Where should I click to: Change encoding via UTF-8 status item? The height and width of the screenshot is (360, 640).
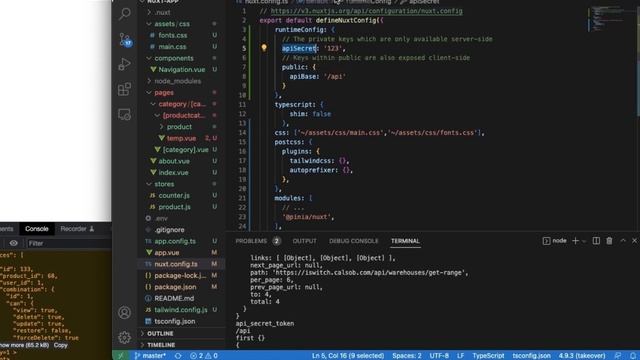coord(439,356)
